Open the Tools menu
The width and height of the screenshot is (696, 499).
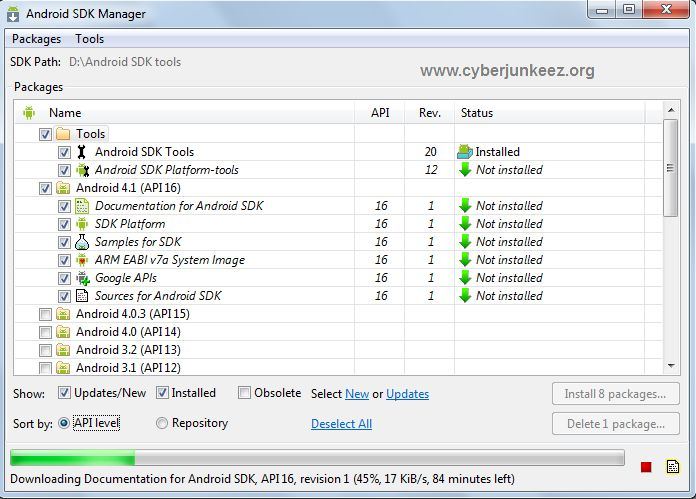pyautogui.click(x=89, y=39)
